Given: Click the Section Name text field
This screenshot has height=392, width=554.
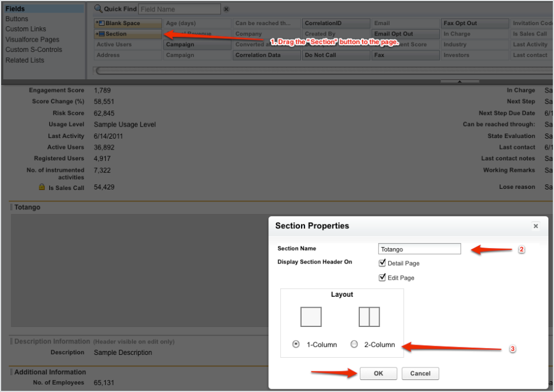Looking at the screenshot, I should point(419,249).
